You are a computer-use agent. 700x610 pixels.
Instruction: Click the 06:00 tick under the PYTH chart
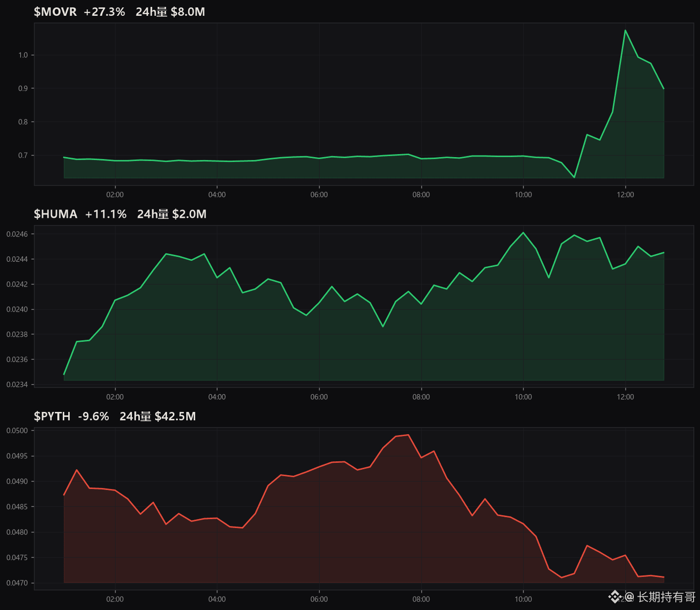(x=319, y=599)
